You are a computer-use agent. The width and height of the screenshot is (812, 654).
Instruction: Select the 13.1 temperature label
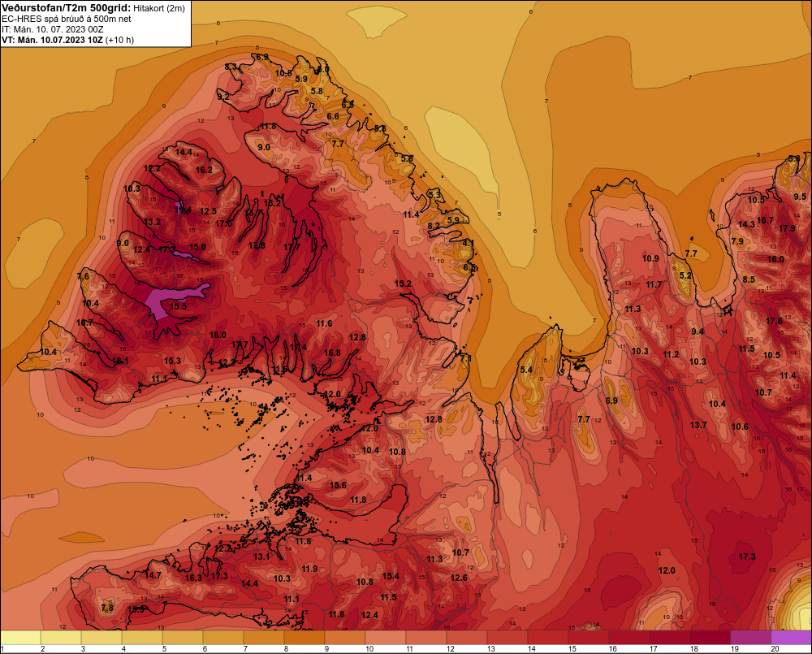click(261, 557)
